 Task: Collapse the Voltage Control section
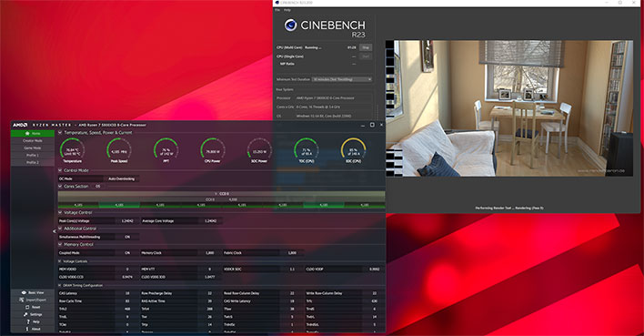click(x=60, y=213)
